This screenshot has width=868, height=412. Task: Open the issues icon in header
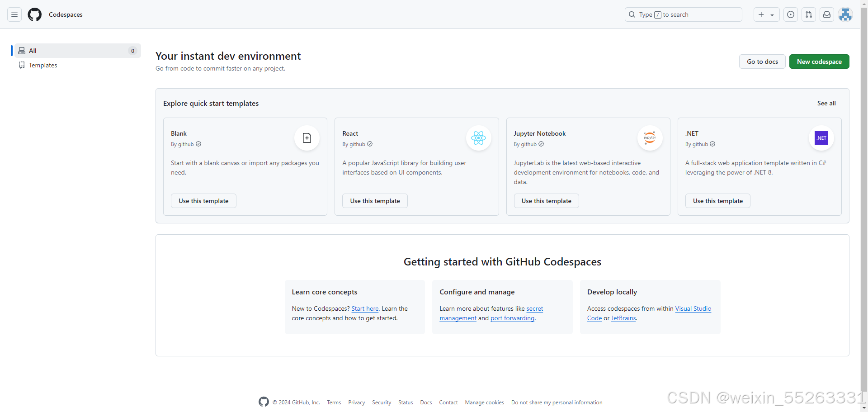click(x=791, y=14)
